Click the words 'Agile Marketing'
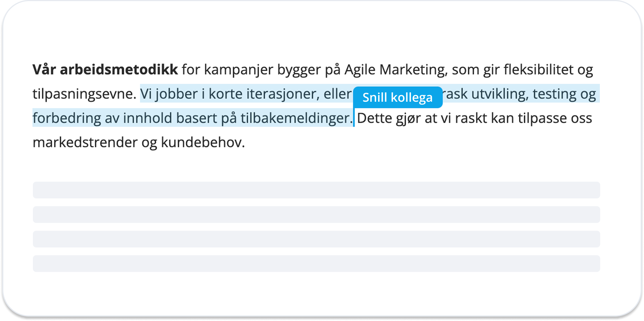The height and width of the screenshot is (321, 644). pos(396,70)
